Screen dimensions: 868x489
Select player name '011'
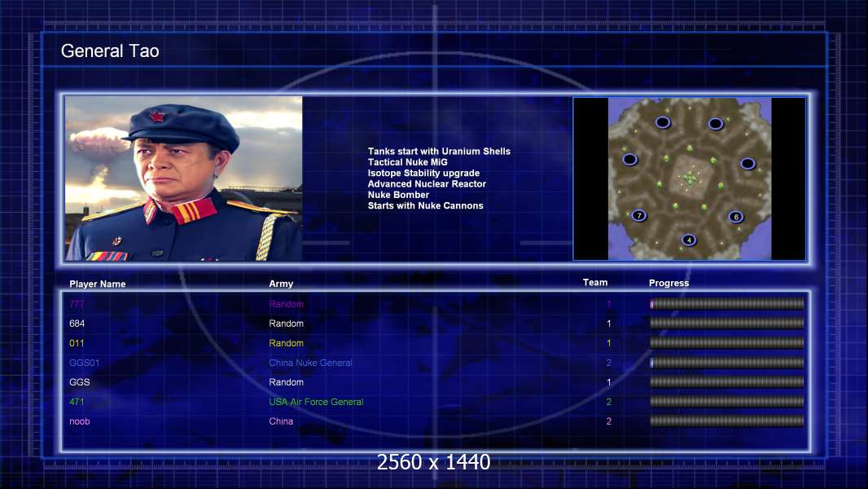click(x=77, y=343)
